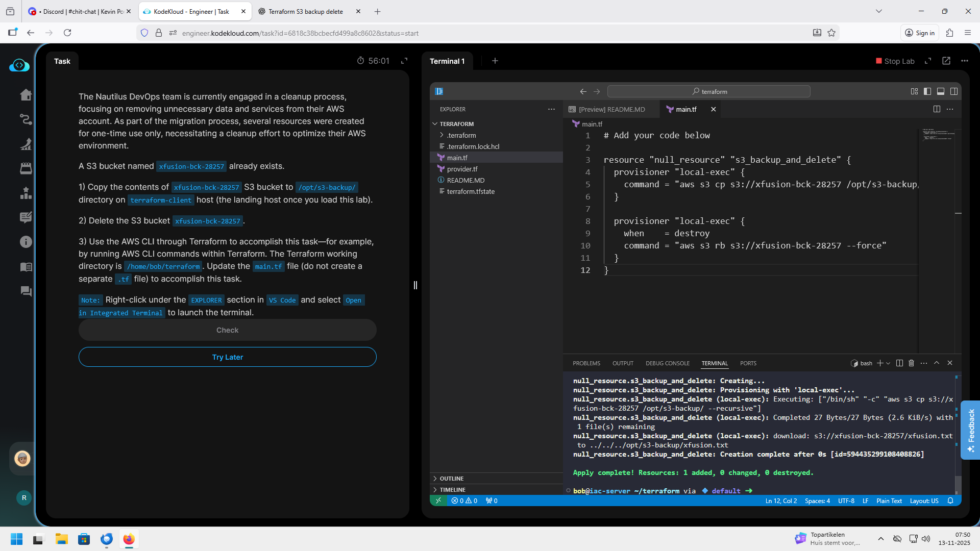Click the Kill Terminal trash icon

911,363
